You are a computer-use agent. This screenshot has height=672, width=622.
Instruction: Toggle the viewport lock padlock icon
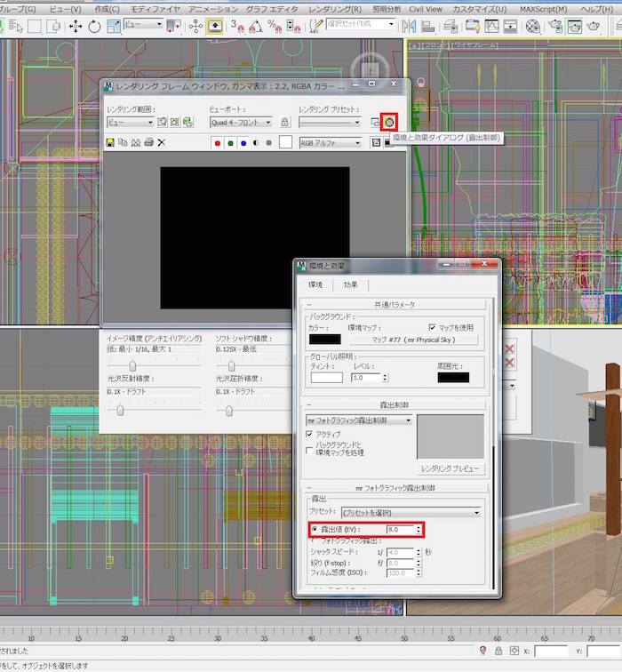coord(284,122)
